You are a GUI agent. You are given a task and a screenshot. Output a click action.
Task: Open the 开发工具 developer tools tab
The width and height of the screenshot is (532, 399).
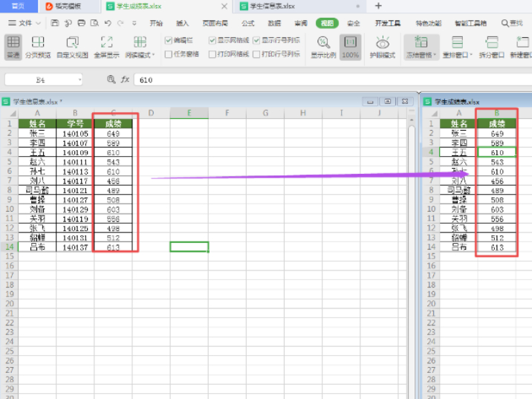tap(388, 23)
